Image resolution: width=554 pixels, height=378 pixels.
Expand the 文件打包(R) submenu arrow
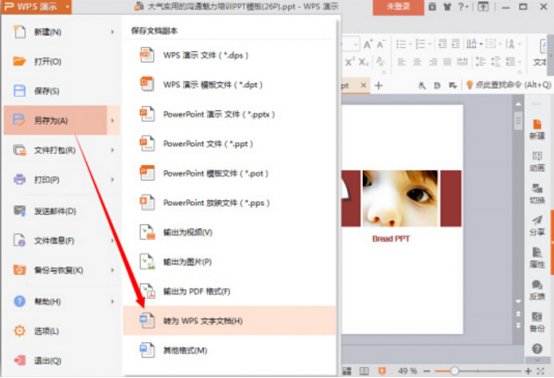pos(112,150)
